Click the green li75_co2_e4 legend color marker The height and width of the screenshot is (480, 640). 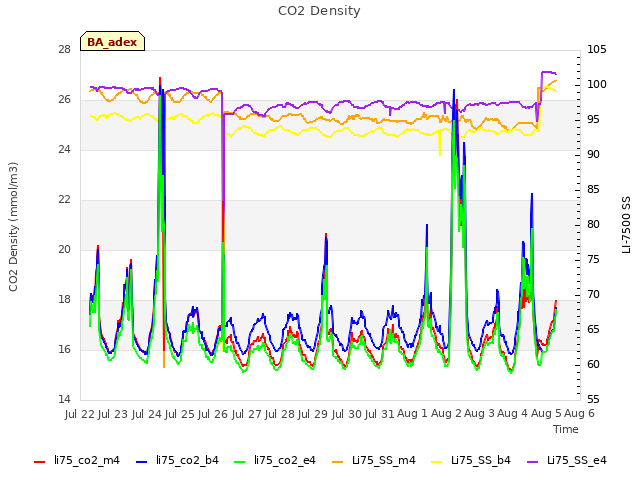pyautogui.click(x=239, y=462)
